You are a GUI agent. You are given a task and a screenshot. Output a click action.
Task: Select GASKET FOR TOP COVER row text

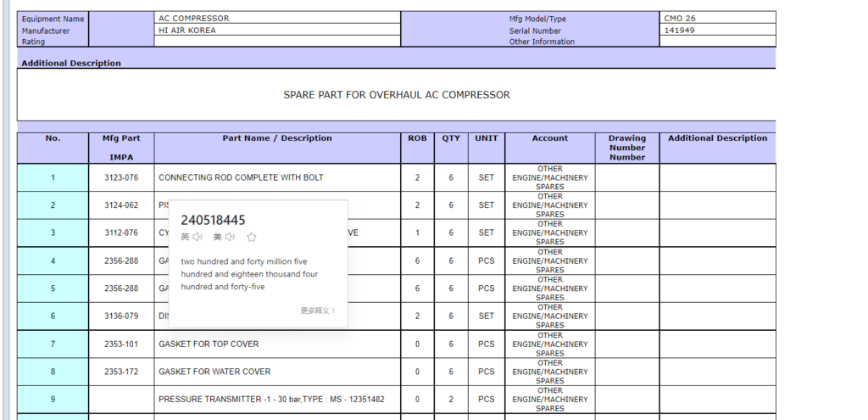coord(209,344)
